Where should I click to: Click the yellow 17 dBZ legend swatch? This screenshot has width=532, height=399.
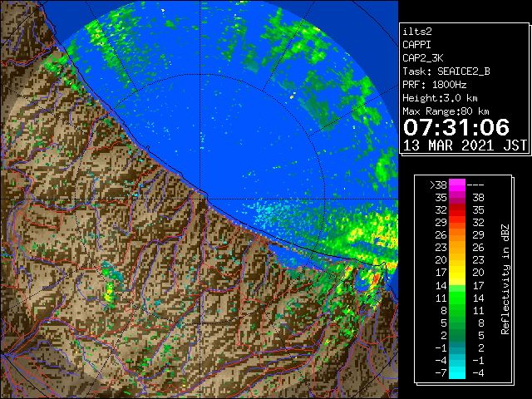click(x=457, y=273)
